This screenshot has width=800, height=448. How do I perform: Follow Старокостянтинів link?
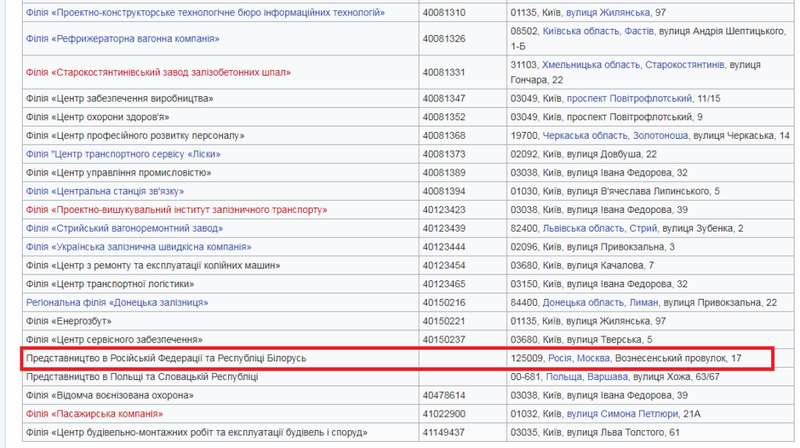coord(685,64)
